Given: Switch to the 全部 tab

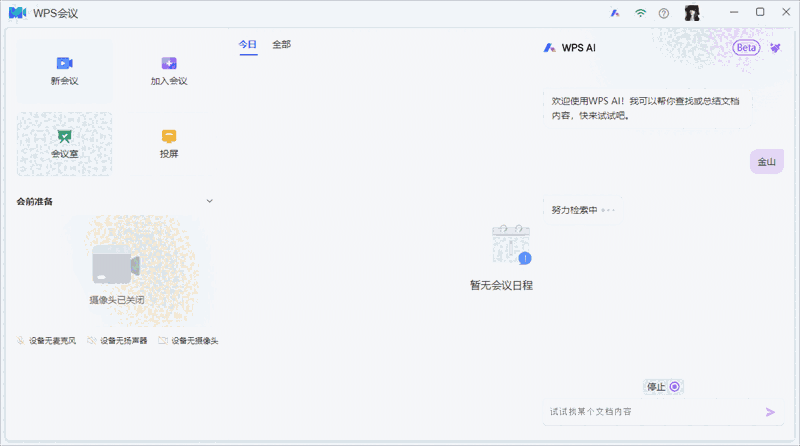Looking at the screenshot, I should click(281, 45).
